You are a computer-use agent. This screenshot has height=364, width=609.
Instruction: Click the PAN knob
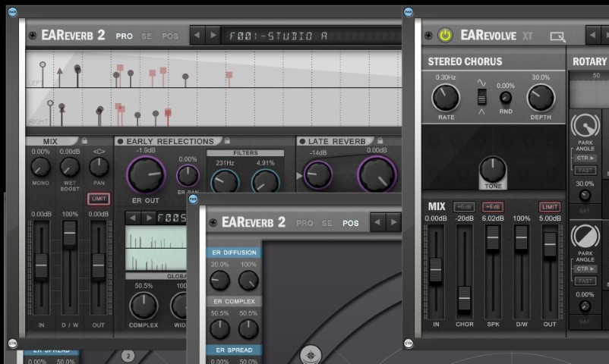tap(99, 167)
